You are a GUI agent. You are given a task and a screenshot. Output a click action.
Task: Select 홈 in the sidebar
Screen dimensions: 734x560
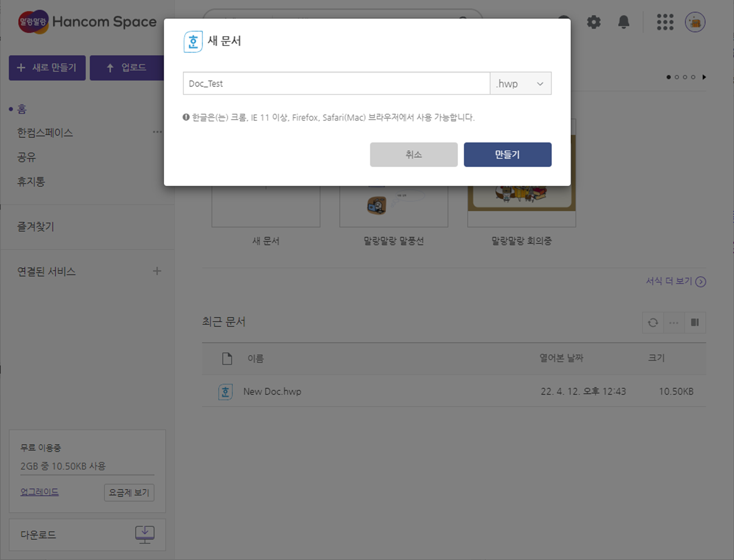tap(22, 109)
